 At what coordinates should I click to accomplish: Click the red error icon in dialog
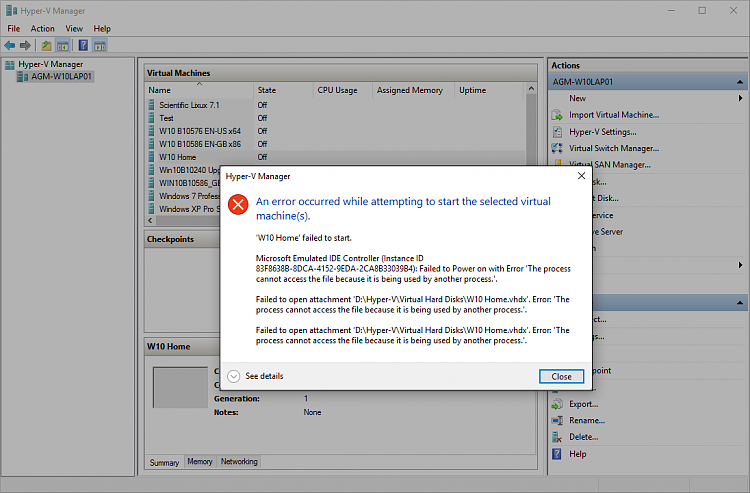(x=238, y=205)
